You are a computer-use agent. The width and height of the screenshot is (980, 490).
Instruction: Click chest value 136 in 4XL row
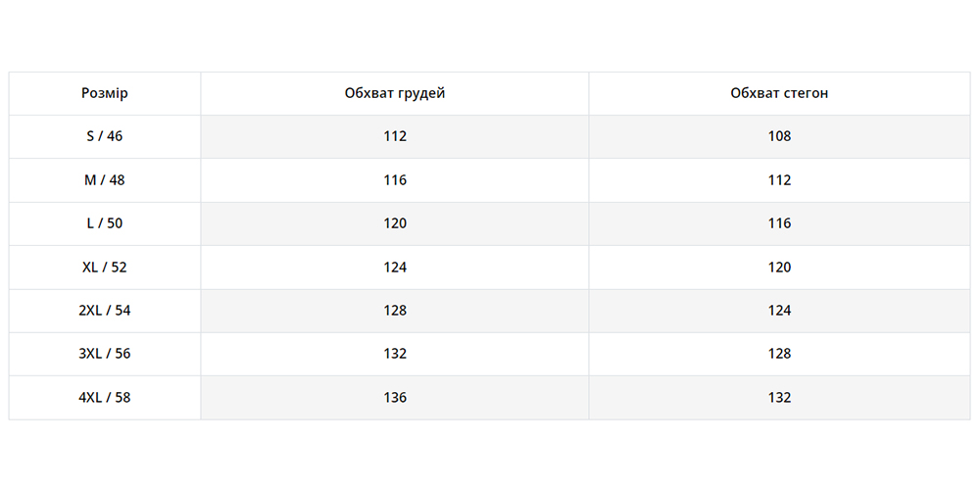click(x=394, y=398)
